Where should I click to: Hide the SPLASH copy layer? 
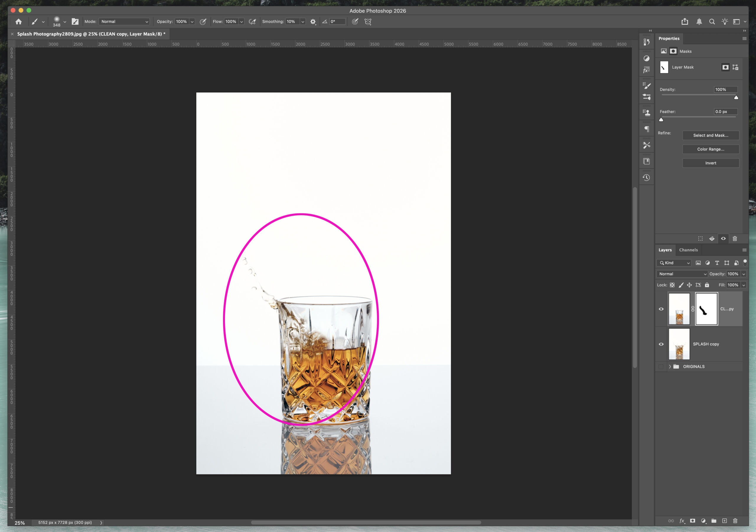click(x=661, y=344)
